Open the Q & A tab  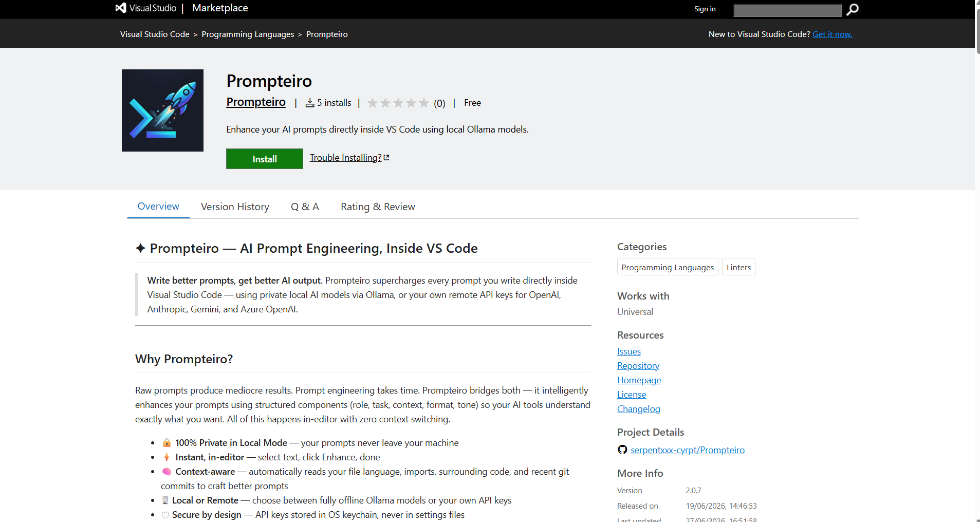pyautogui.click(x=305, y=207)
